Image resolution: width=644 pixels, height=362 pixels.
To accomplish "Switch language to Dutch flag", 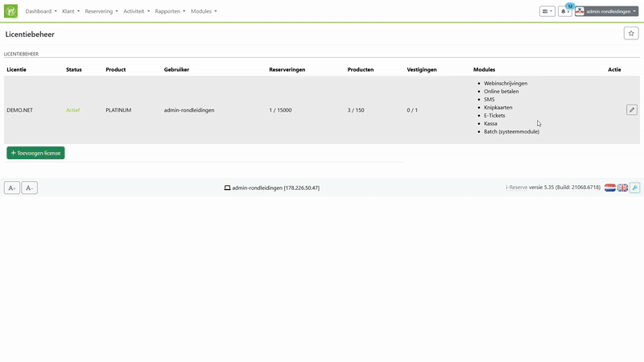I will tap(610, 187).
